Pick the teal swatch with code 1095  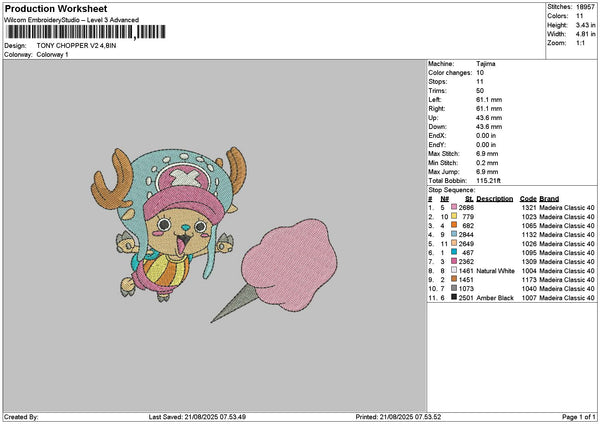click(x=455, y=252)
